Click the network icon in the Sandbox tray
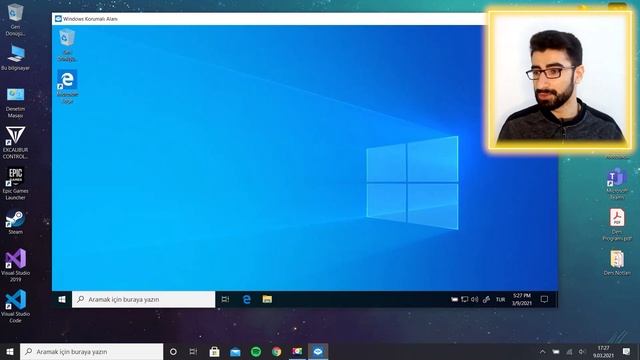Screen dimensions: 640x360 [464, 300]
